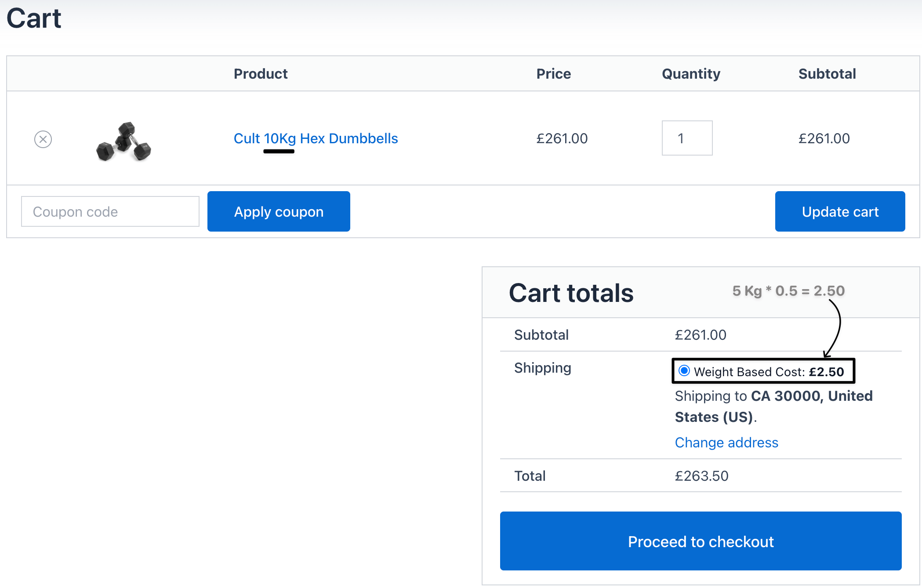The height and width of the screenshot is (588, 922).
Task: Open the Cult 10Kg Hex Dumbbells link
Action: pyautogui.click(x=316, y=138)
